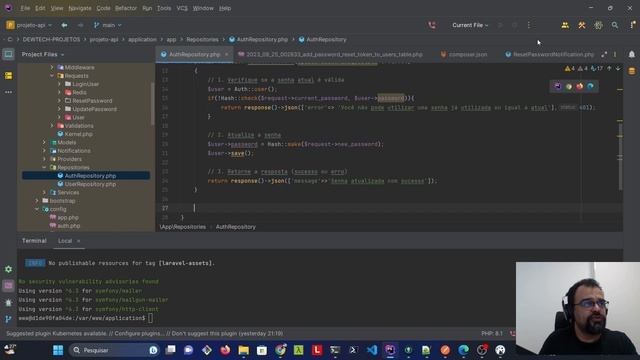Collapse the config folder
640x360 pixels.
pyautogui.click(x=37, y=209)
